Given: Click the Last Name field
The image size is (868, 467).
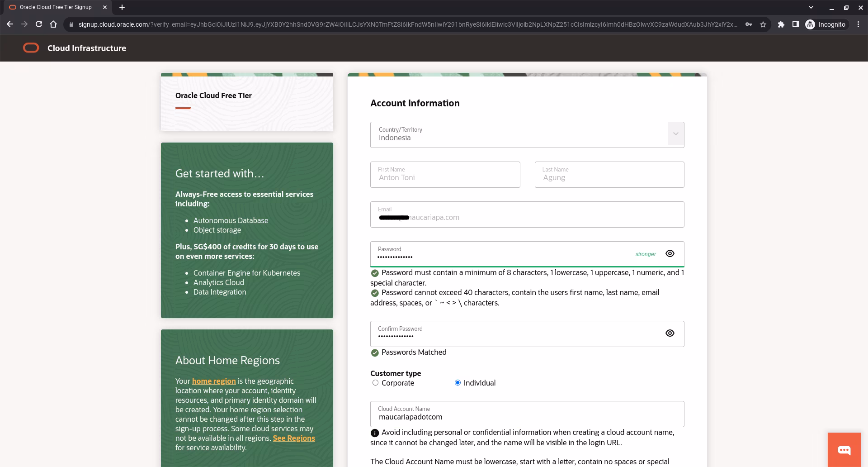Looking at the screenshot, I should 609,175.
